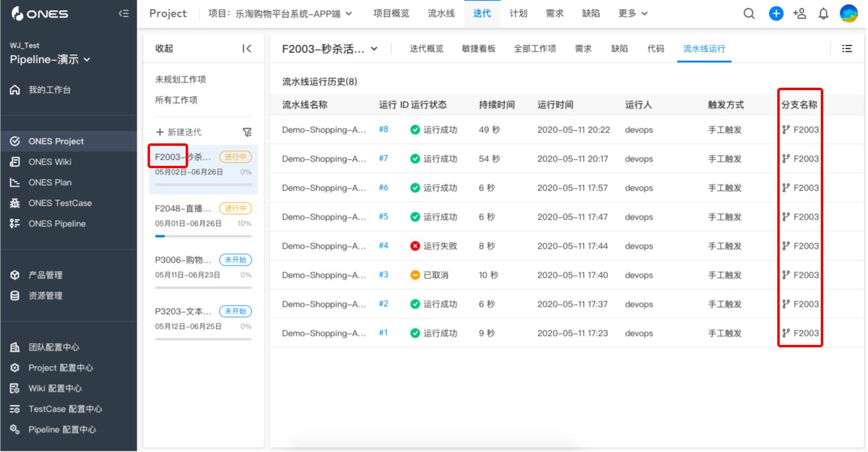
Task: Open the list view menu icon at right
Action: (x=847, y=48)
